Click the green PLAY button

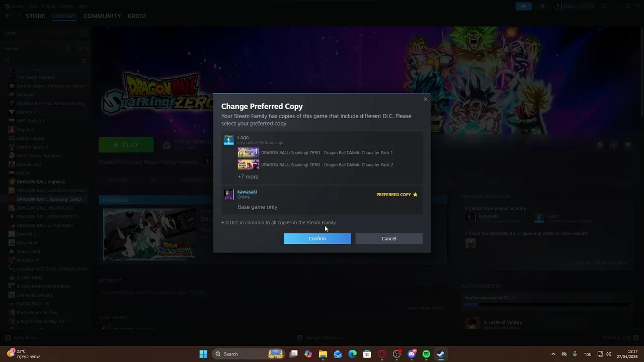point(126,145)
